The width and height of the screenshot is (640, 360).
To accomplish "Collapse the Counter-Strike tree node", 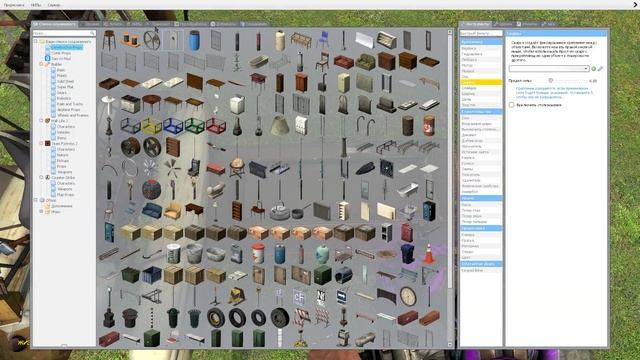I will 41,178.
